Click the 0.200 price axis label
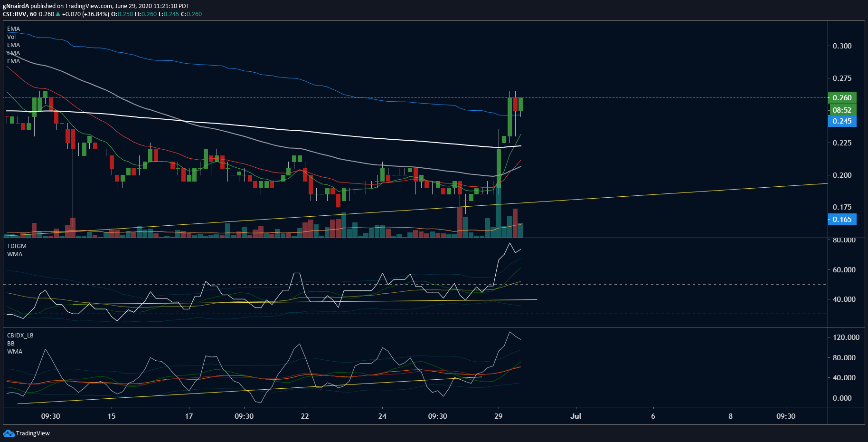The image size is (868, 442). coord(842,175)
